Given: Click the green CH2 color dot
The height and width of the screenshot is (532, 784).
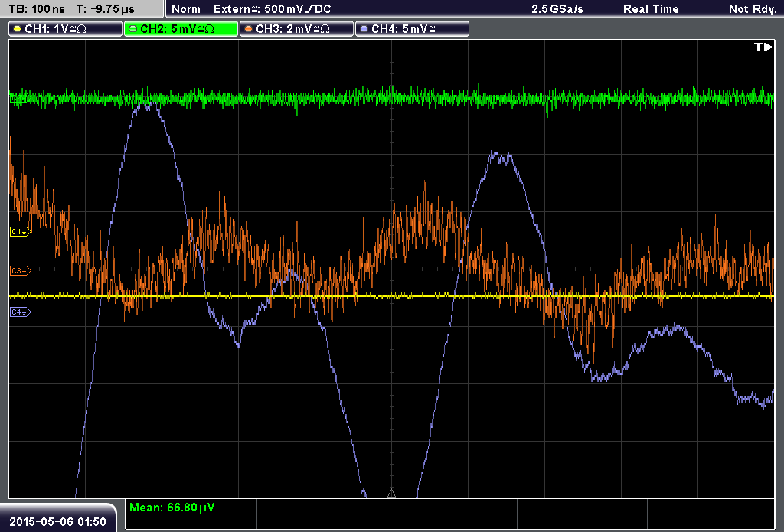Looking at the screenshot, I should pos(133,29).
